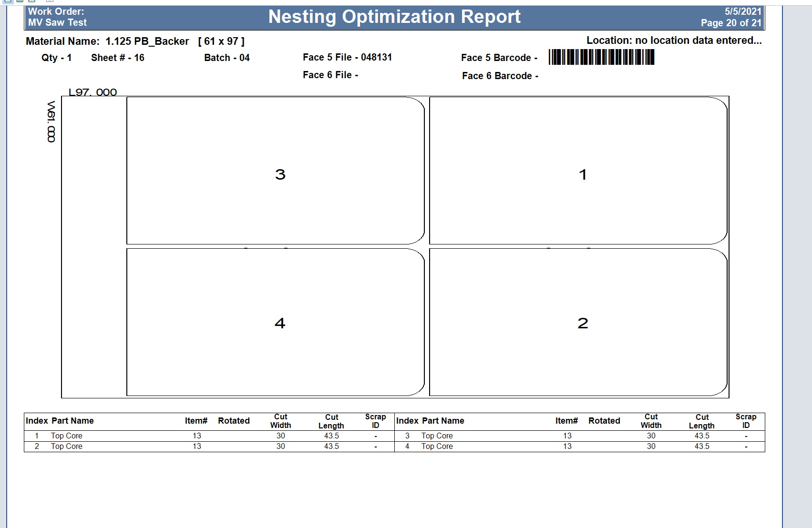The image size is (812, 528).
Task: Click the left table 'Cut Width' header
Action: point(281,421)
